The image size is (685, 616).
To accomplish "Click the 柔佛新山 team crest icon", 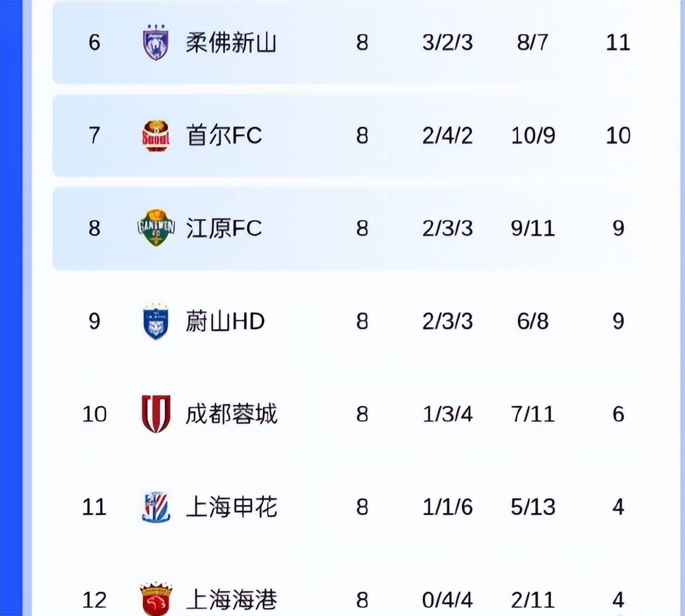I will pyautogui.click(x=155, y=42).
